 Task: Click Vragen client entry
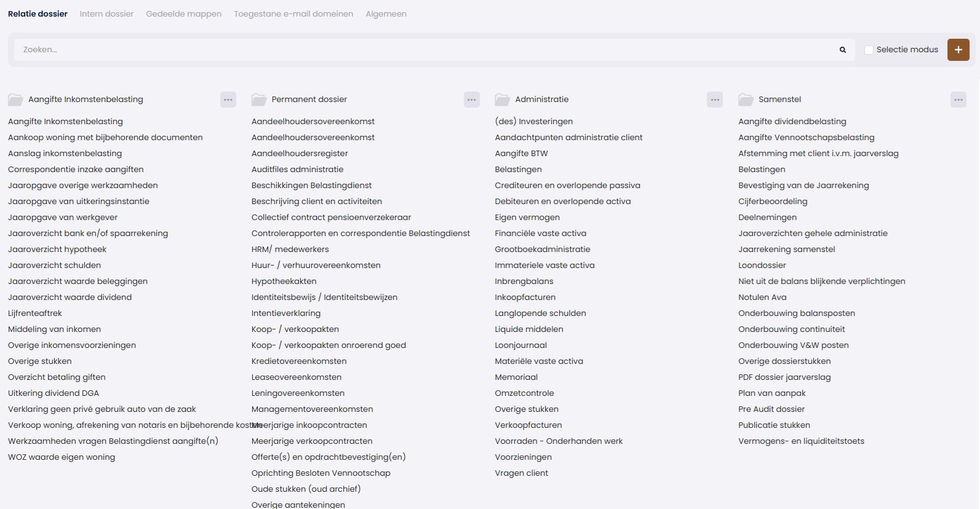[x=522, y=473]
